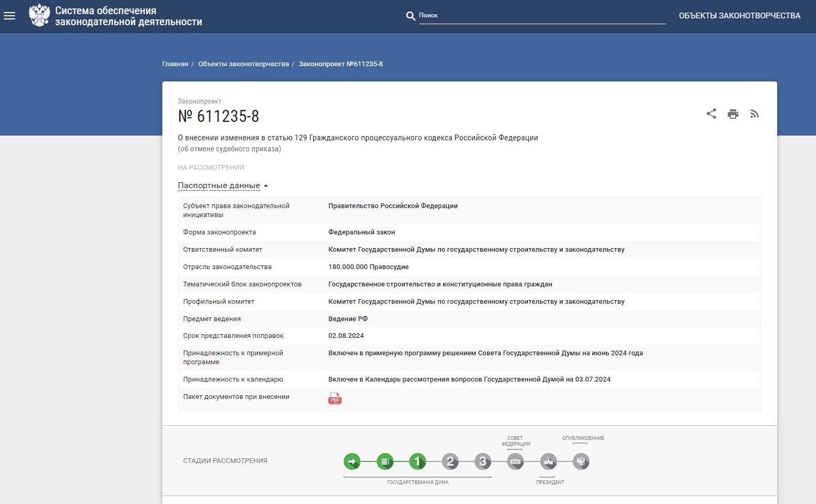Select the Опубликование stage eagle icon
This screenshot has width=816, height=504.
(581, 461)
